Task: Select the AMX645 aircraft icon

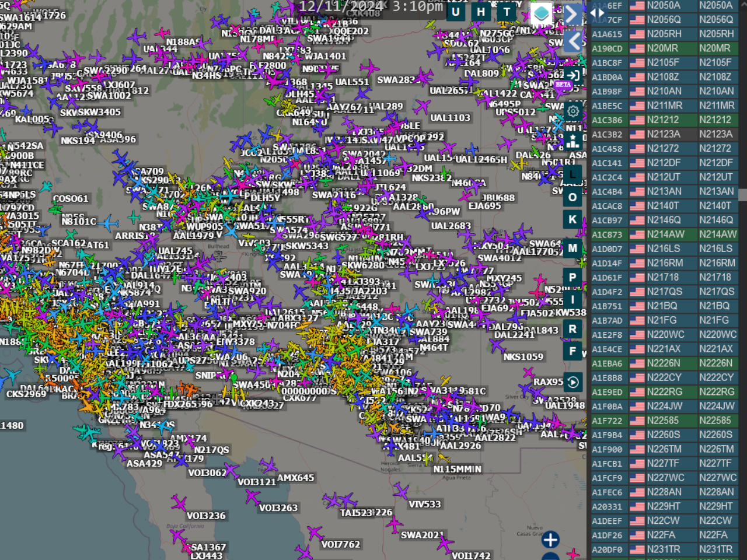Action: (x=269, y=466)
